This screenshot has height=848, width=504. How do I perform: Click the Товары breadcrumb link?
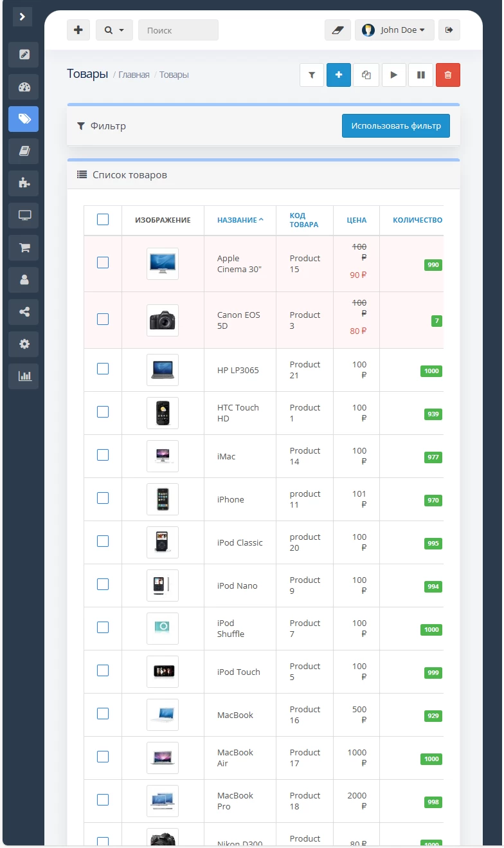[174, 75]
